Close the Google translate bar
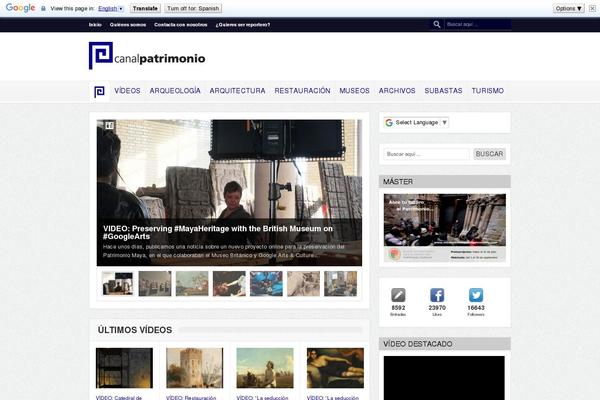Image resolution: width=600 pixels, height=400 pixels. [x=592, y=8]
